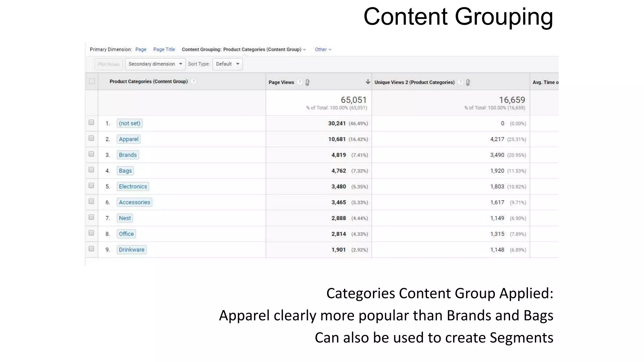Click the Plot Rows button

point(108,64)
